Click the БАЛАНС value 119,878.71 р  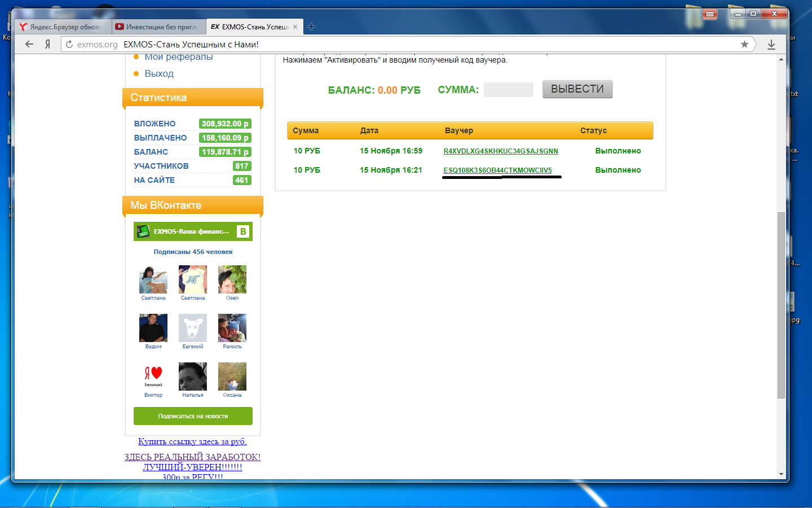click(x=225, y=152)
